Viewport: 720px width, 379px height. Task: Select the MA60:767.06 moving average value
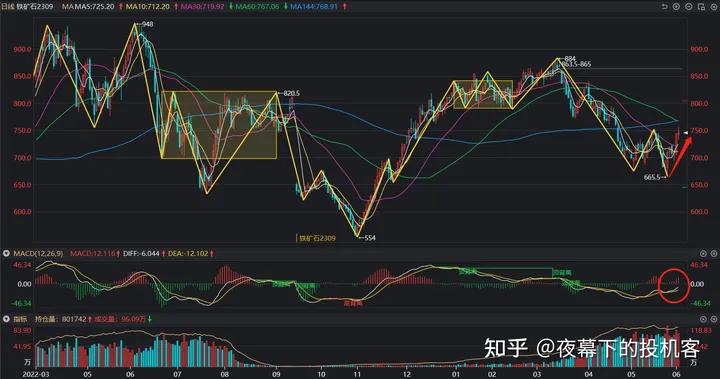click(257, 7)
